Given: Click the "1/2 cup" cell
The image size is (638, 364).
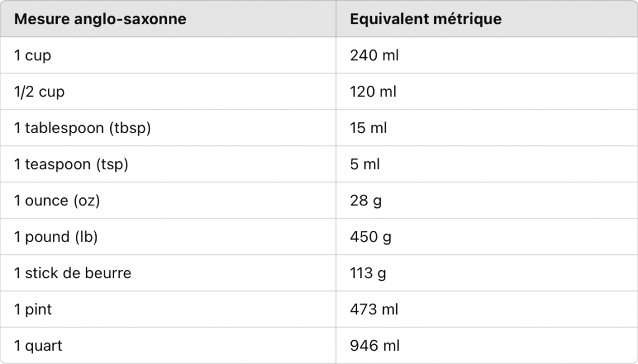Looking at the screenshot, I should 39,92.
